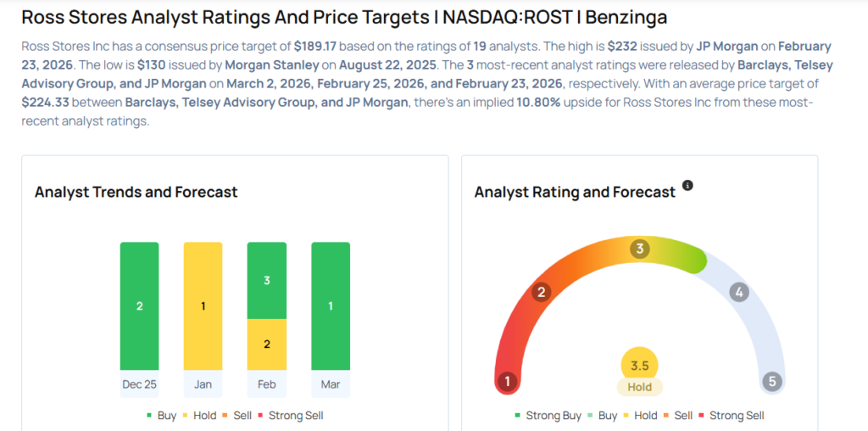
Task: Toggle Strong Buy in the rating gauge legend
Action: coord(548,416)
